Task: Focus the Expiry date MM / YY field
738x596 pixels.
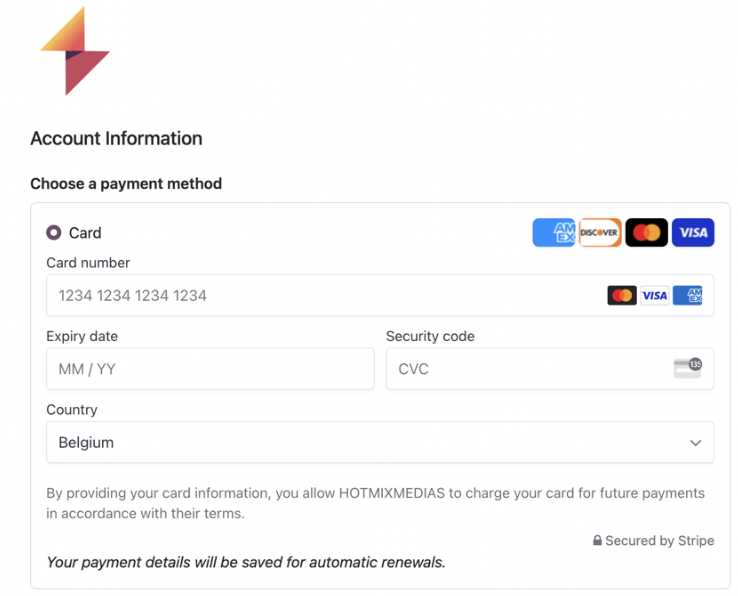Action: [x=210, y=369]
